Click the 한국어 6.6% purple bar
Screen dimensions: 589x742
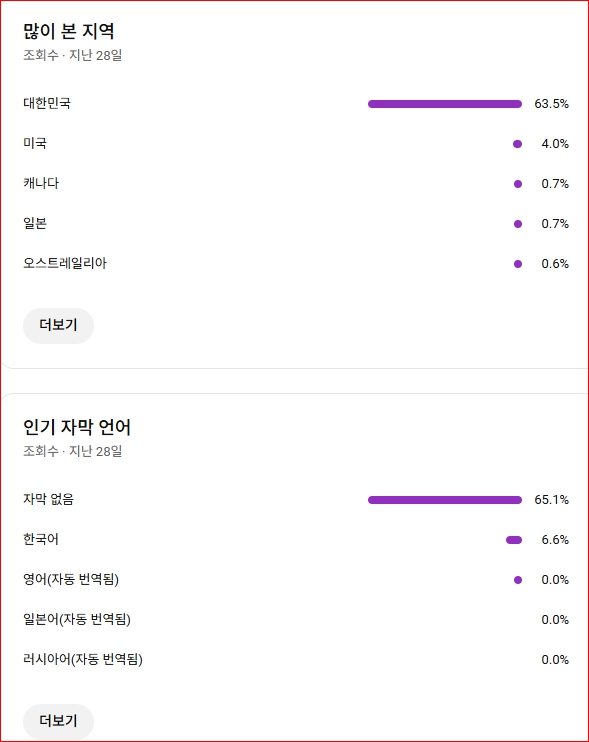(514, 540)
